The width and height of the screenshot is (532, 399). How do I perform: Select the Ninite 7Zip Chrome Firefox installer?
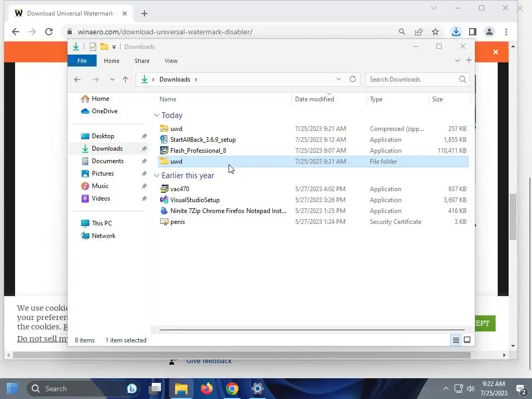[x=313, y=211]
